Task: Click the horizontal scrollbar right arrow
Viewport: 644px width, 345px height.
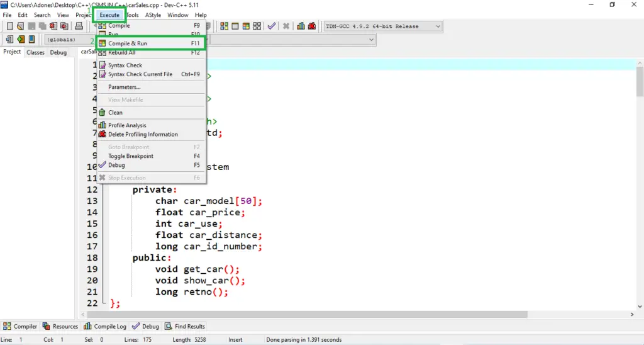Action: coord(632,315)
